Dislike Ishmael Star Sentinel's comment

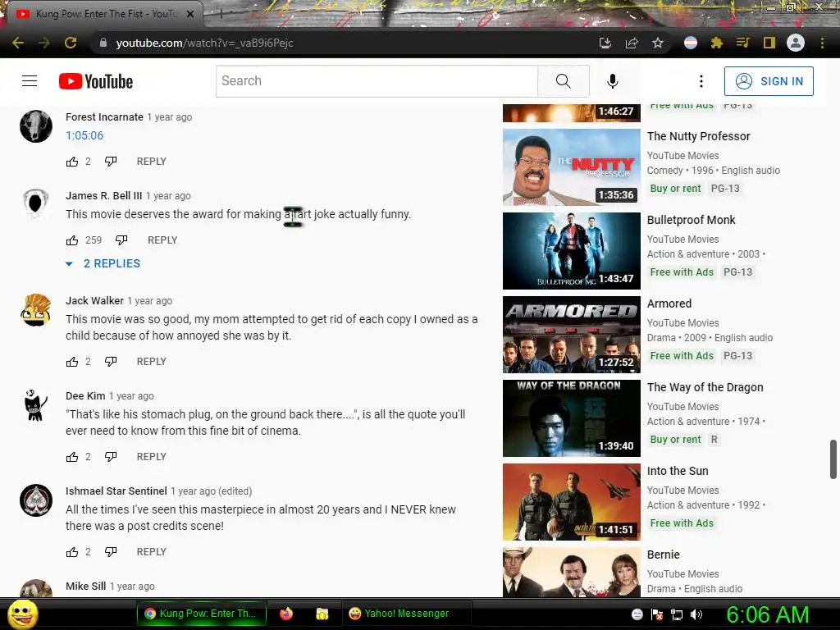coord(111,552)
